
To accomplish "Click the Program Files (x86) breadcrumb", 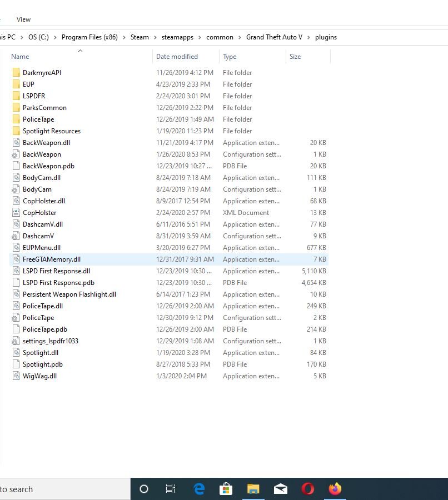I will tap(89, 37).
